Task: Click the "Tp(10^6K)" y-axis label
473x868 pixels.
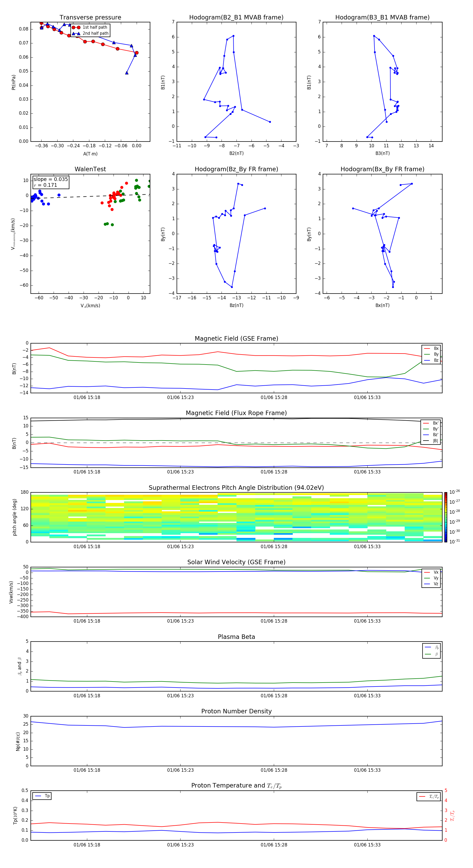Action: point(15,815)
